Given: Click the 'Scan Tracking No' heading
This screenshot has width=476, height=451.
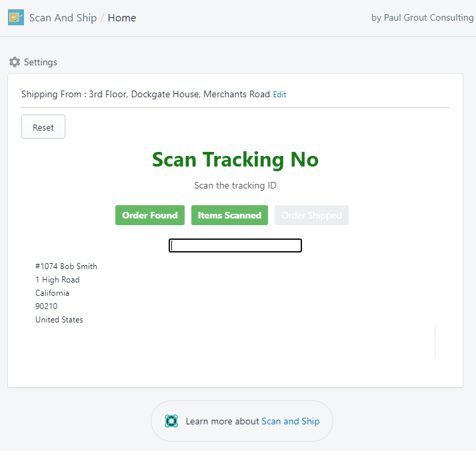Looking at the screenshot, I should (235, 159).
